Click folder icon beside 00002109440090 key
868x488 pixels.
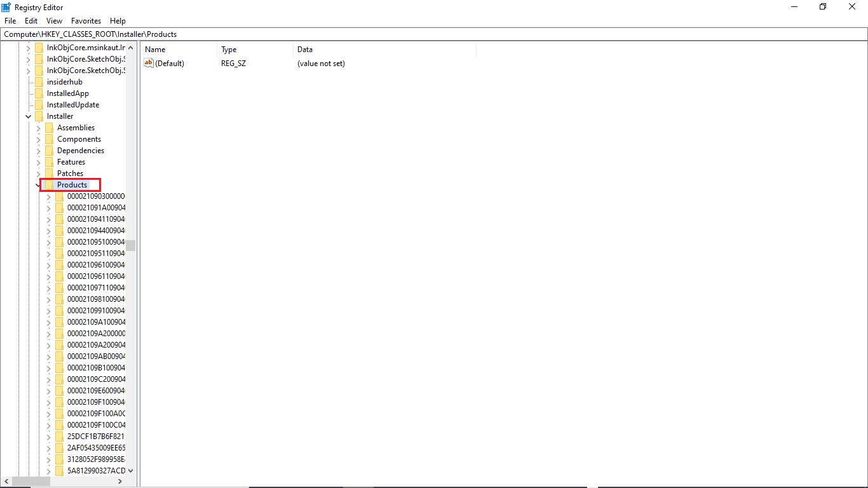point(60,231)
